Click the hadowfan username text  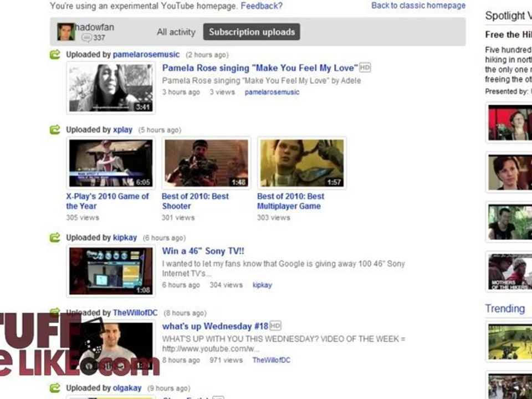(x=95, y=27)
